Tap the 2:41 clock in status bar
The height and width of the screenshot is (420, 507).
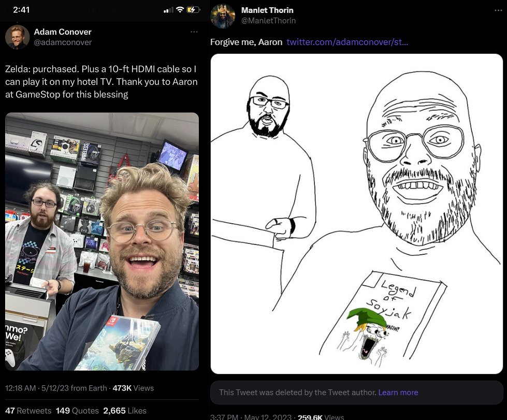21,10
